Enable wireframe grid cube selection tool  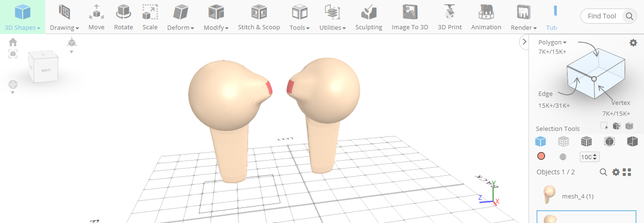coord(563,141)
